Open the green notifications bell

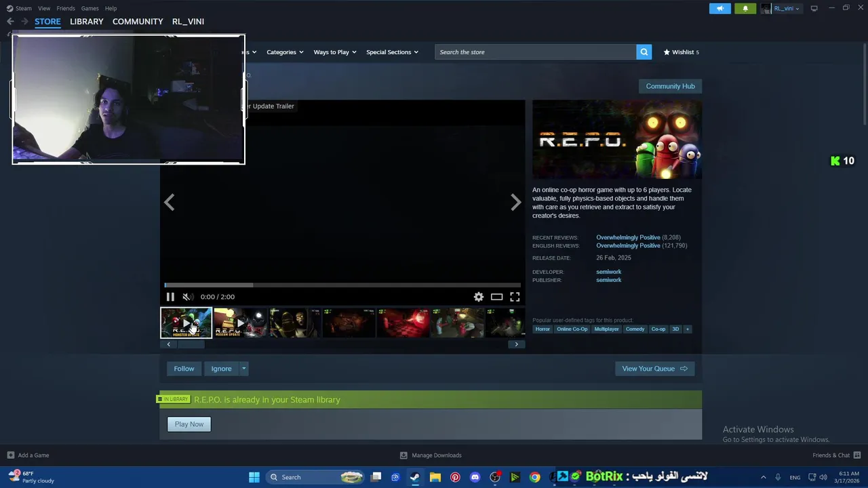[745, 8]
